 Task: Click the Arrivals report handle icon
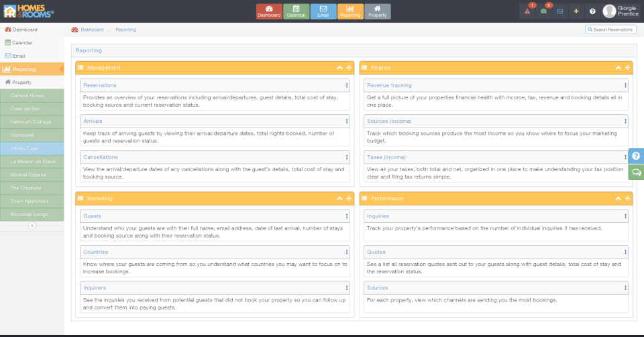tap(347, 122)
